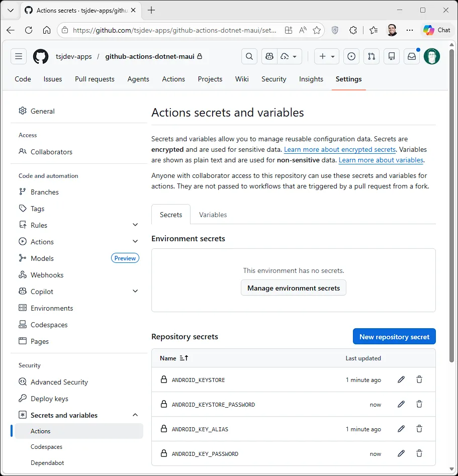The height and width of the screenshot is (476, 458).
Task: Open the Code repository tab
Action: click(23, 79)
